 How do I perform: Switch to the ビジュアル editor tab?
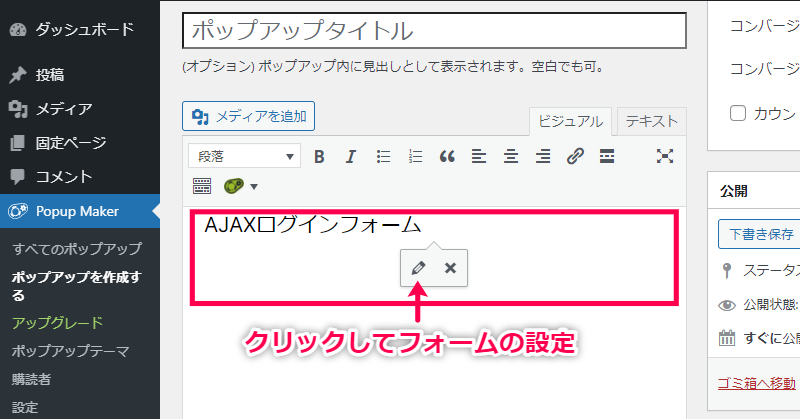(x=570, y=121)
